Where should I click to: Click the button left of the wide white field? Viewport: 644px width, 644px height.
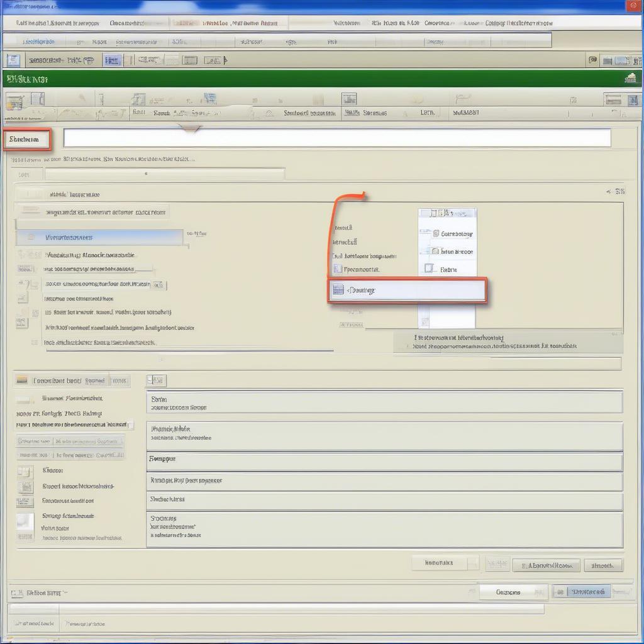tap(26, 140)
